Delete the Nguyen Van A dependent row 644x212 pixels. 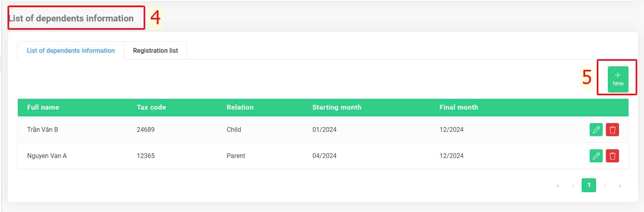coord(612,156)
